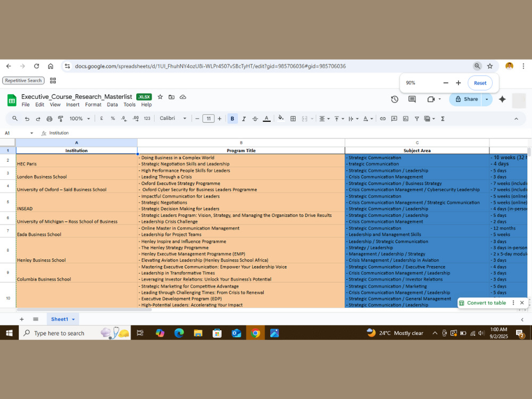Image resolution: width=532 pixels, height=399 pixels.
Task: Open the Name box dropdown arrow
Action: (31, 133)
